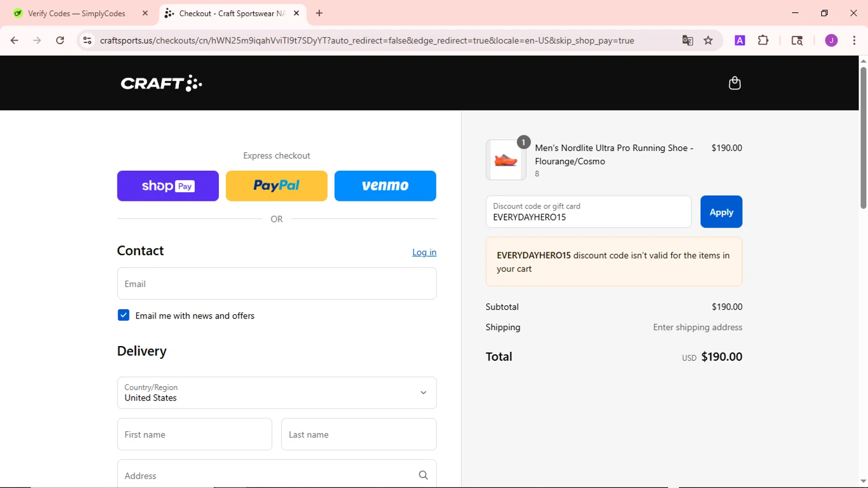
Task: Click the Express checkout label
Action: 277,156
